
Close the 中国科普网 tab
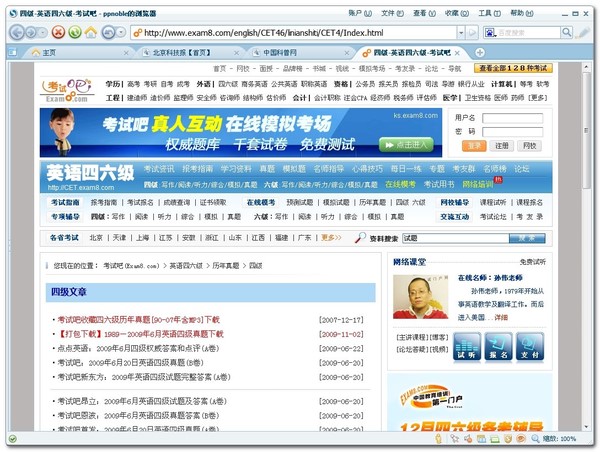tap(347, 53)
